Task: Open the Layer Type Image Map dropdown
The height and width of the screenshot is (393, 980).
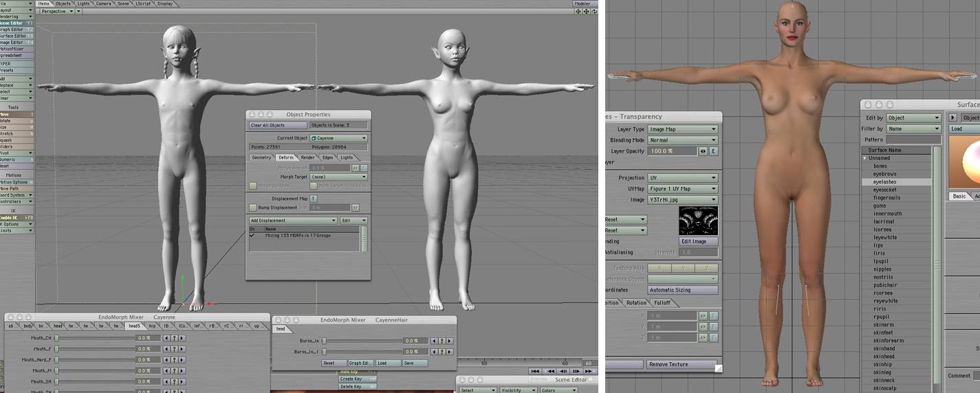Action: coord(682,129)
